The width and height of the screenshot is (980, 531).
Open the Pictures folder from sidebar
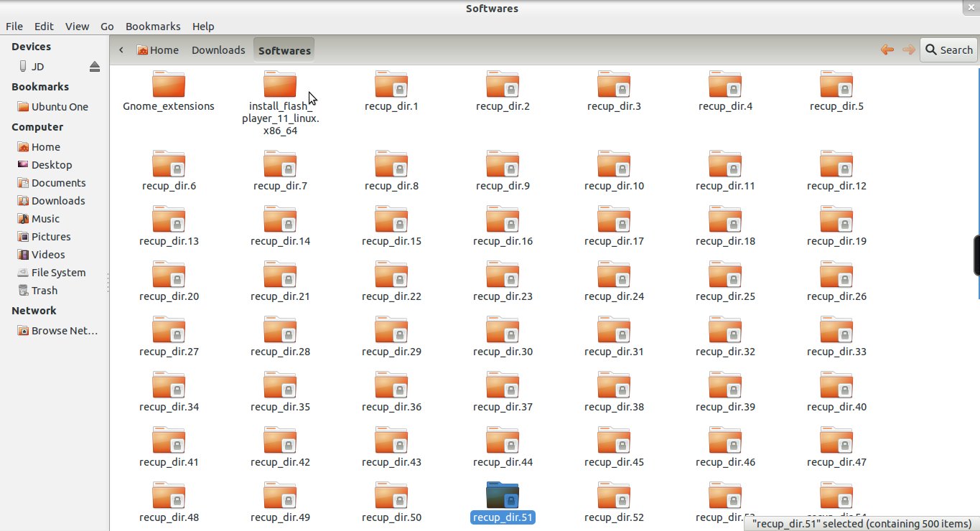[50, 236]
